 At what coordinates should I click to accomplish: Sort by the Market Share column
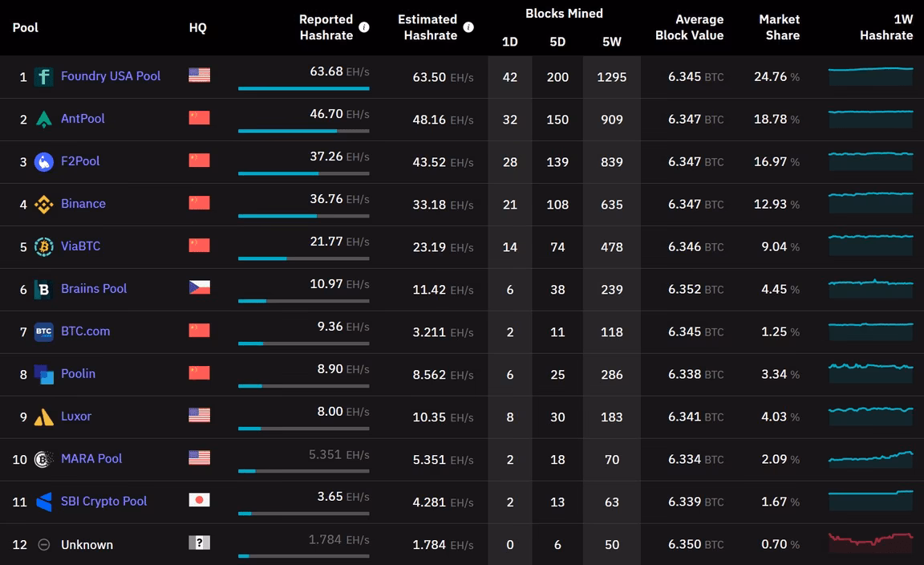click(780, 27)
